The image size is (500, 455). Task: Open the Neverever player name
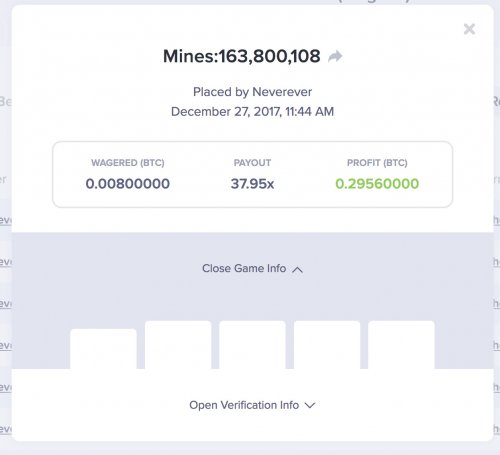pos(282,92)
